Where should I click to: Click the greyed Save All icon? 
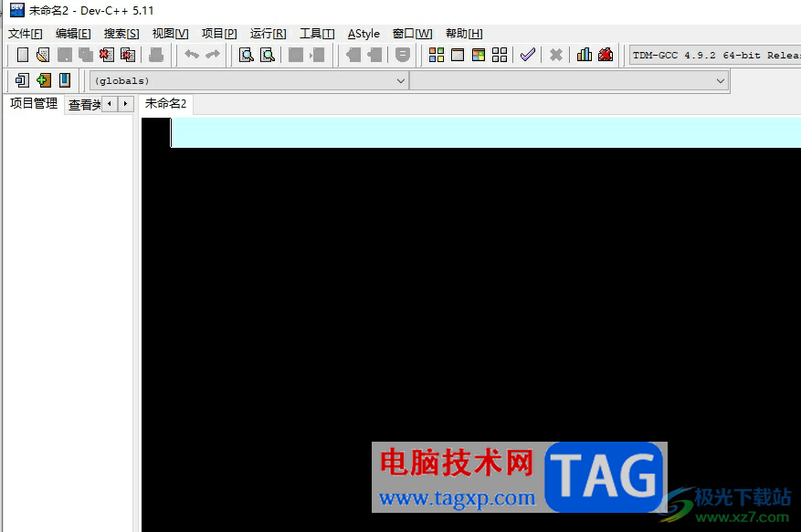85,55
